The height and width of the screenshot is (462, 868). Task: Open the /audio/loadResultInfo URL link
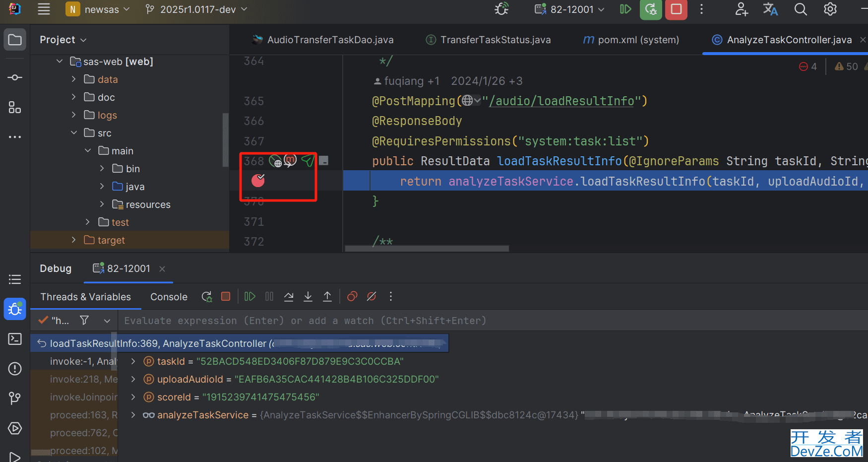click(x=561, y=101)
